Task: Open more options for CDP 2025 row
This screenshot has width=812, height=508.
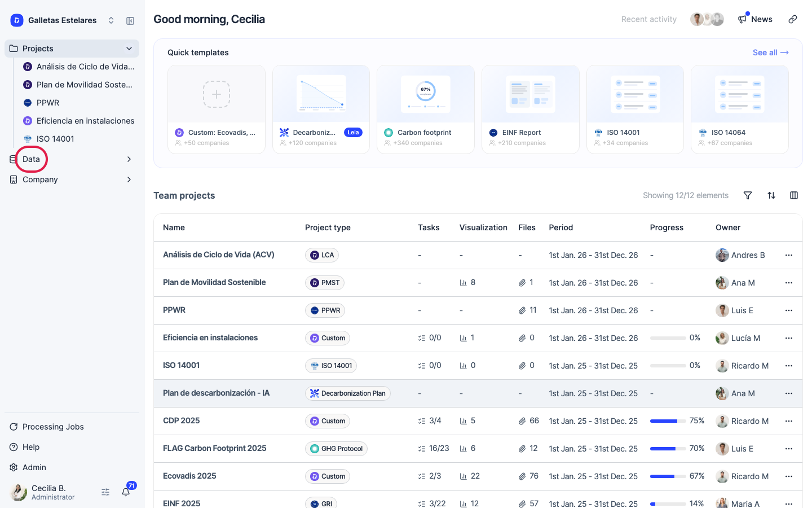Action: [x=789, y=421]
